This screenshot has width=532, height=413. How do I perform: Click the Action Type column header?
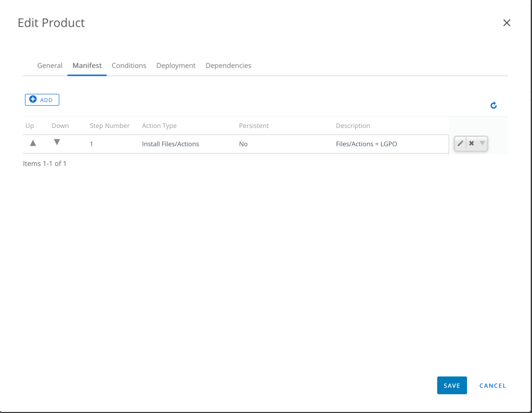[159, 126]
